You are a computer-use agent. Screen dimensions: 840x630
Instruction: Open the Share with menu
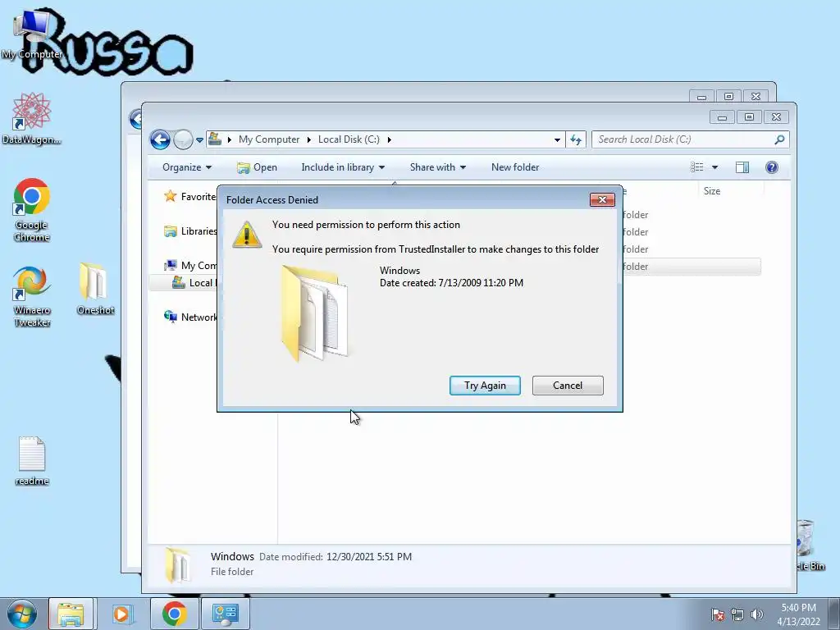(438, 167)
